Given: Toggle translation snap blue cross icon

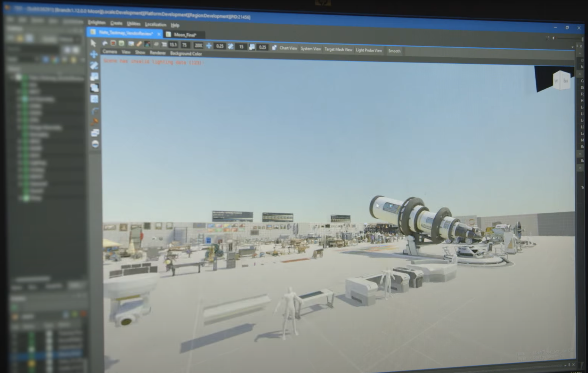Looking at the screenshot, I should [x=209, y=46].
